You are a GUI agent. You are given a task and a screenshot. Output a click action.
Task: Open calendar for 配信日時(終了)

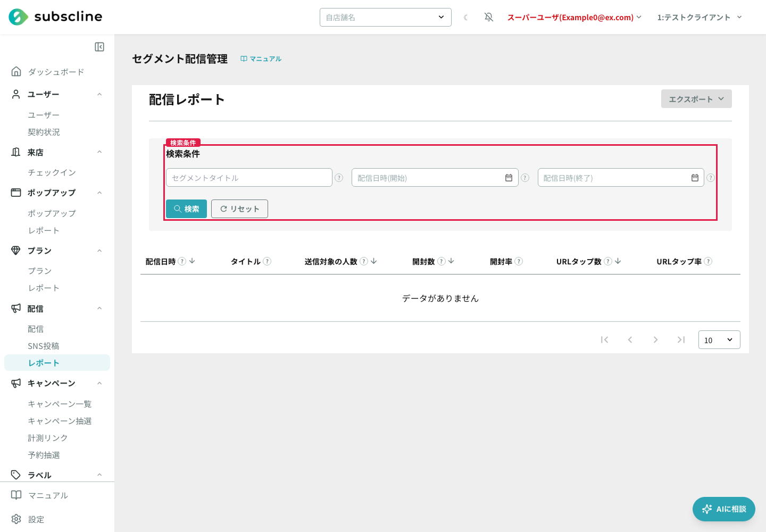click(x=695, y=178)
